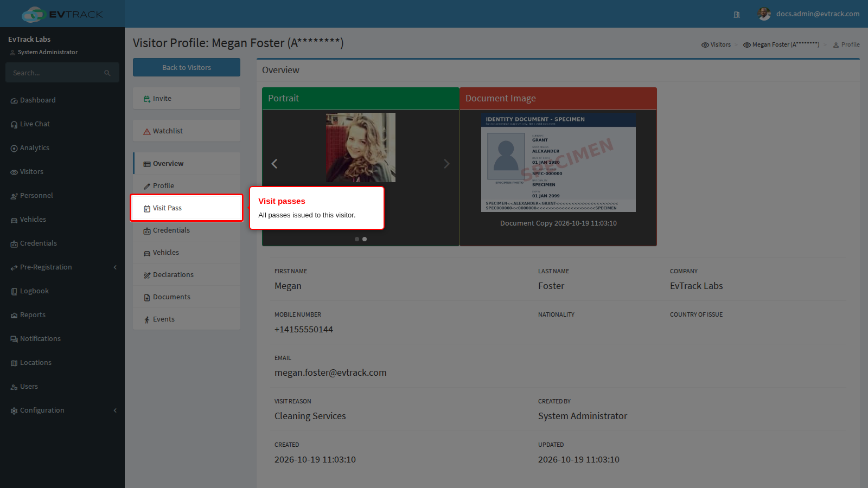Click the EVTrack logo
The width and height of the screenshot is (868, 488).
[62, 14]
